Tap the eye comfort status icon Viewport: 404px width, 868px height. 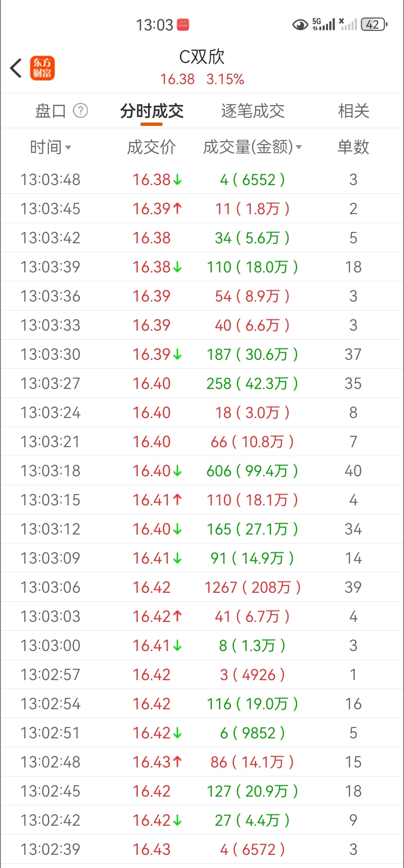300,24
